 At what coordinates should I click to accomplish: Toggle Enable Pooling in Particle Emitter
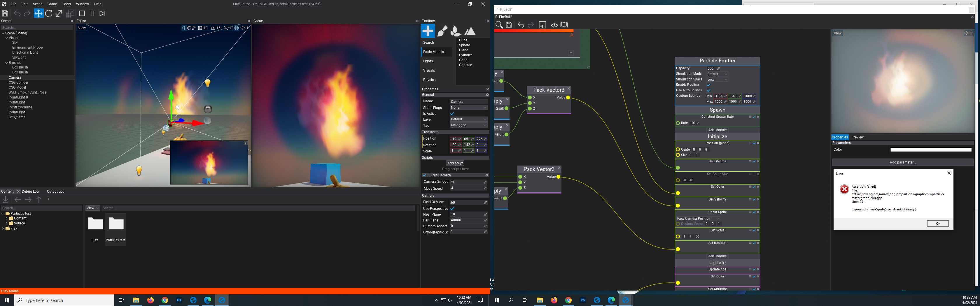click(709, 85)
